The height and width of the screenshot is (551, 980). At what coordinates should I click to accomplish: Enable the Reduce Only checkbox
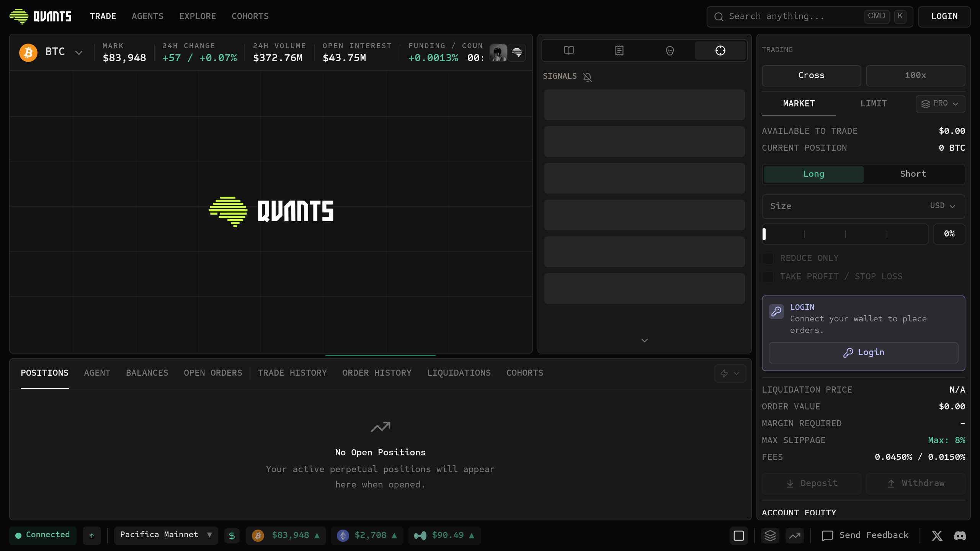768,258
